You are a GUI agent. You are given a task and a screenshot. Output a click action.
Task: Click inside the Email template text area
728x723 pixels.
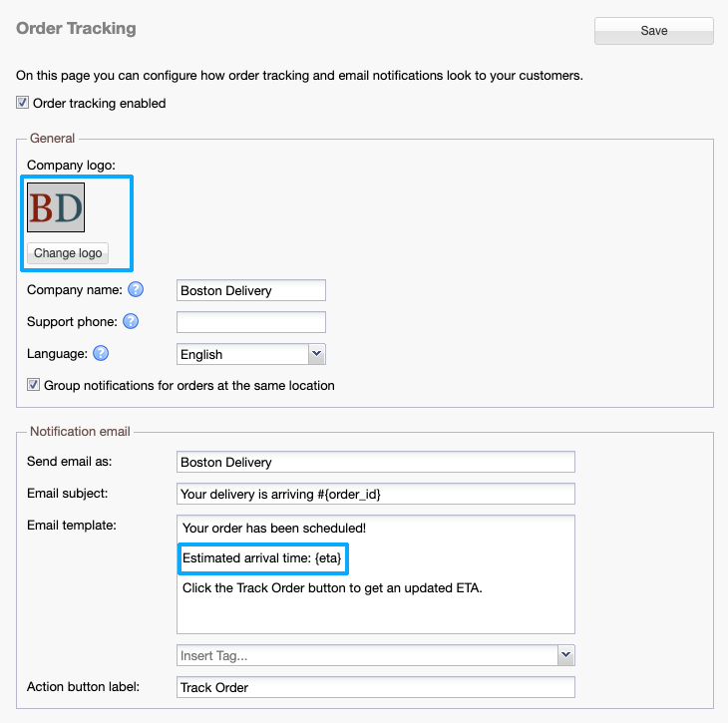(376, 574)
